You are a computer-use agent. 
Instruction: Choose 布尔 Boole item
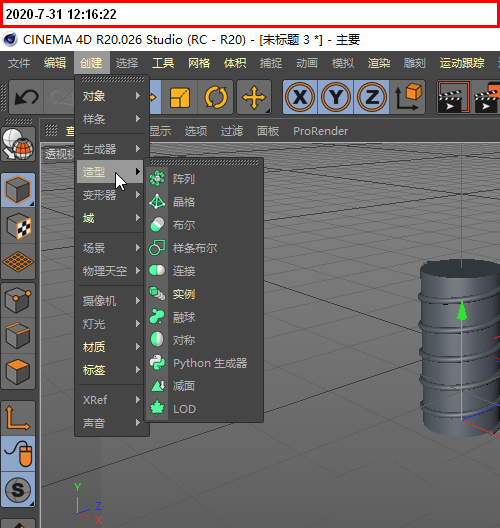click(x=204, y=225)
